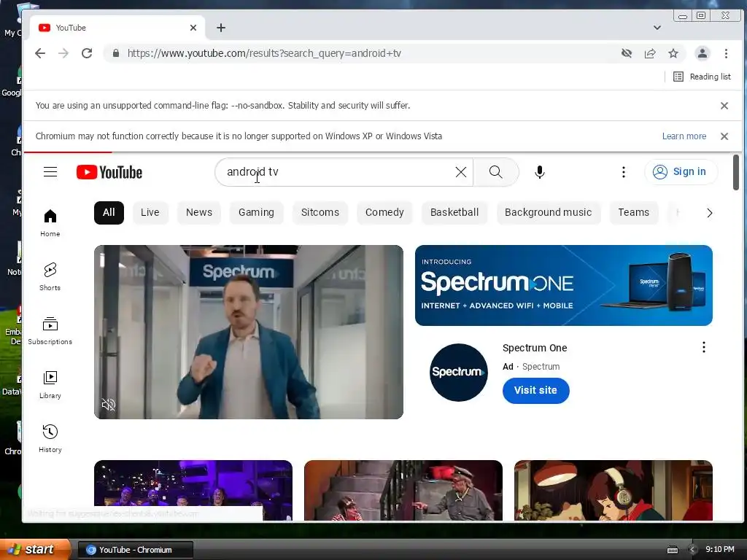Go to Home in the sidebar
Image resolution: width=747 pixels, height=560 pixels.
(x=50, y=223)
